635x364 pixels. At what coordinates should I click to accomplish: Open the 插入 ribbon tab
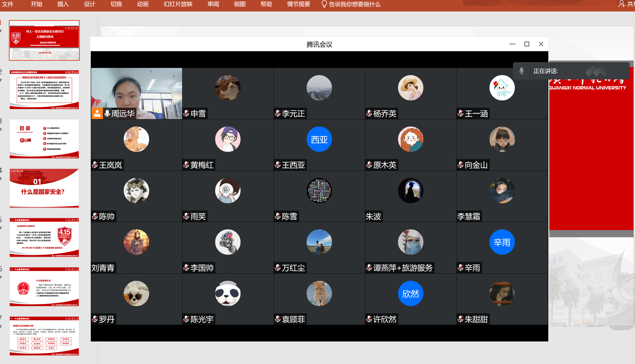[x=63, y=4]
